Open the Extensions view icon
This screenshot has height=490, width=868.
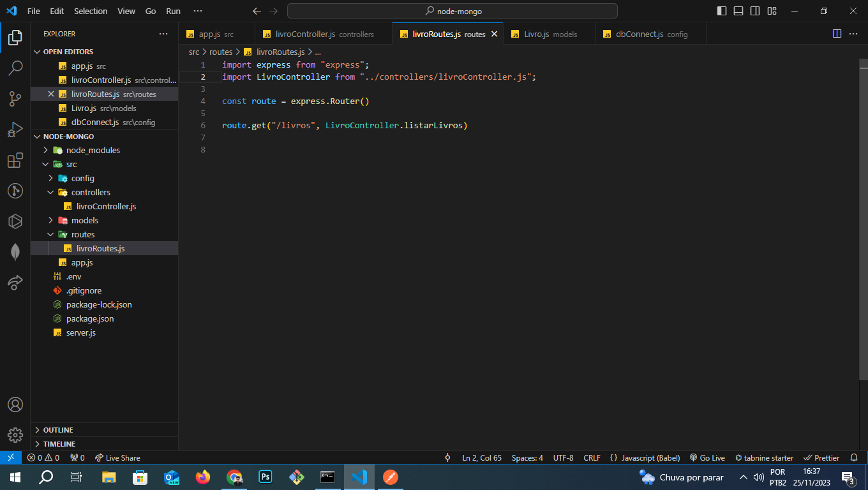point(15,160)
